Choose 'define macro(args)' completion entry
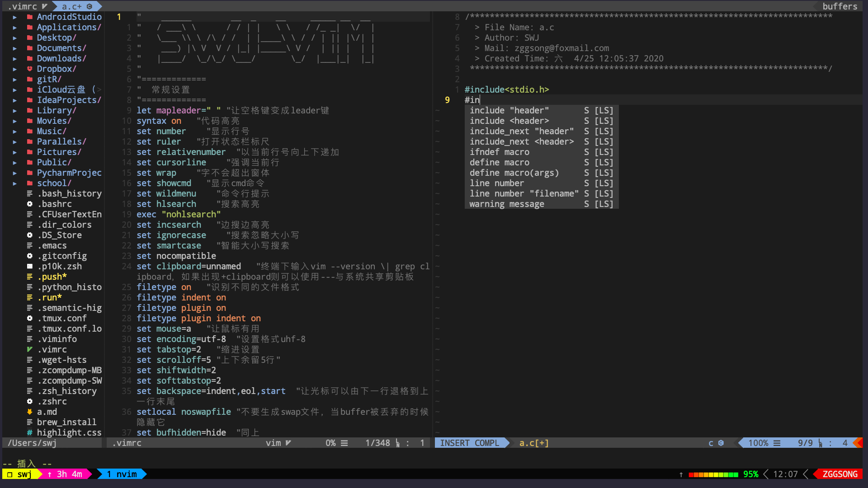 click(x=514, y=173)
